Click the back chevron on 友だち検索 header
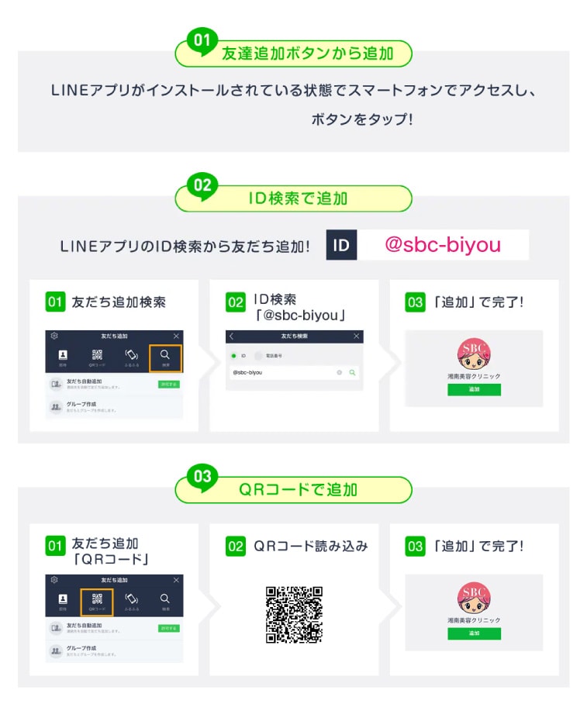This screenshot has height=728, width=587. [232, 336]
